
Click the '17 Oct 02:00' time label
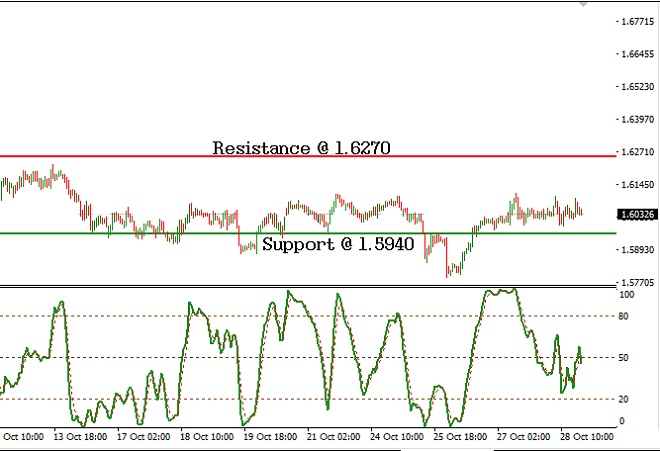[144, 437]
